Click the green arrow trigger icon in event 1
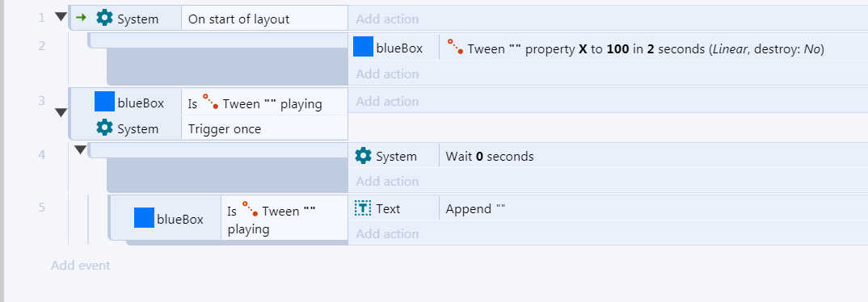The width and height of the screenshot is (868, 302). 81,18
